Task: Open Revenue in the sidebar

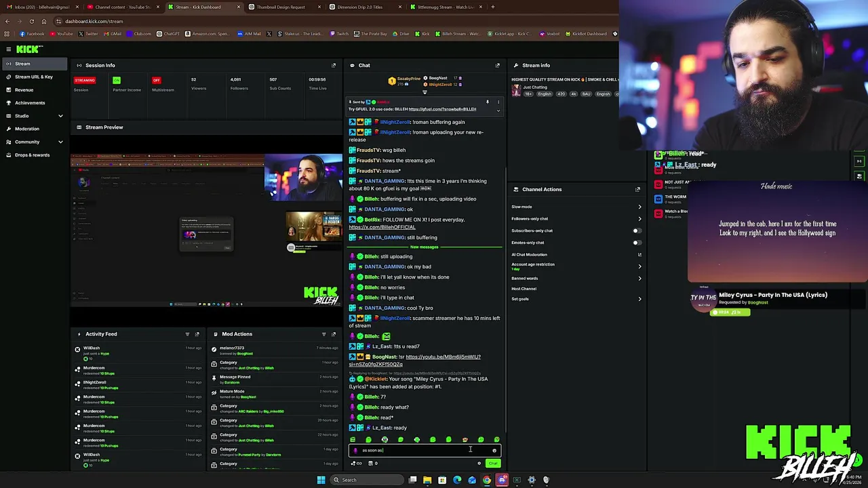Action: pyautogui.click(x=34, y=89)
